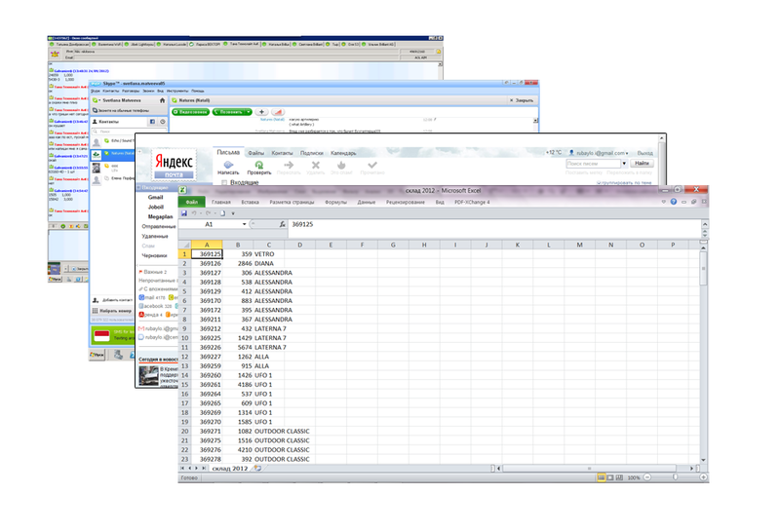This screenshot has height=532, width=780.
Task: Click the Save icon in Excel quick access toolbar
Action: click(184, 213)
